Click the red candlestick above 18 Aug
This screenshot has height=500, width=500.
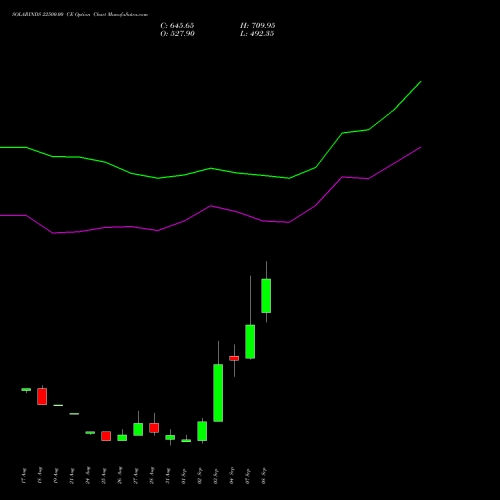(x=42, y=396)
